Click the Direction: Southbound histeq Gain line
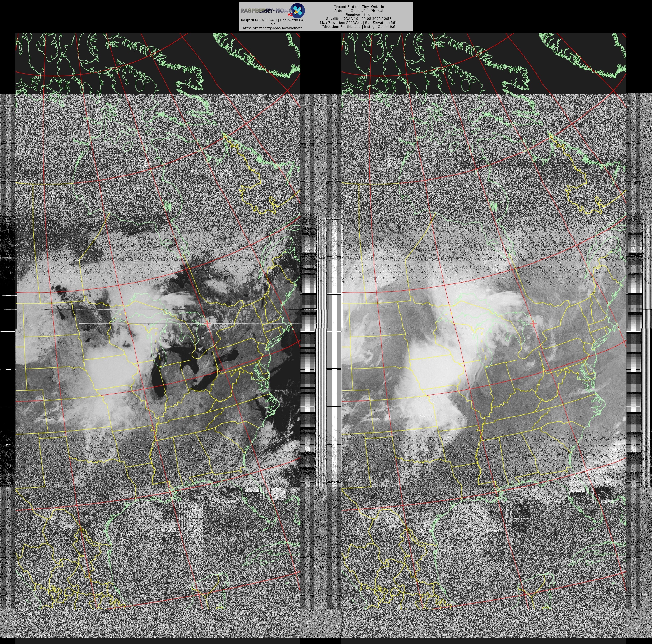652x644 pixels. coord(358,26)
